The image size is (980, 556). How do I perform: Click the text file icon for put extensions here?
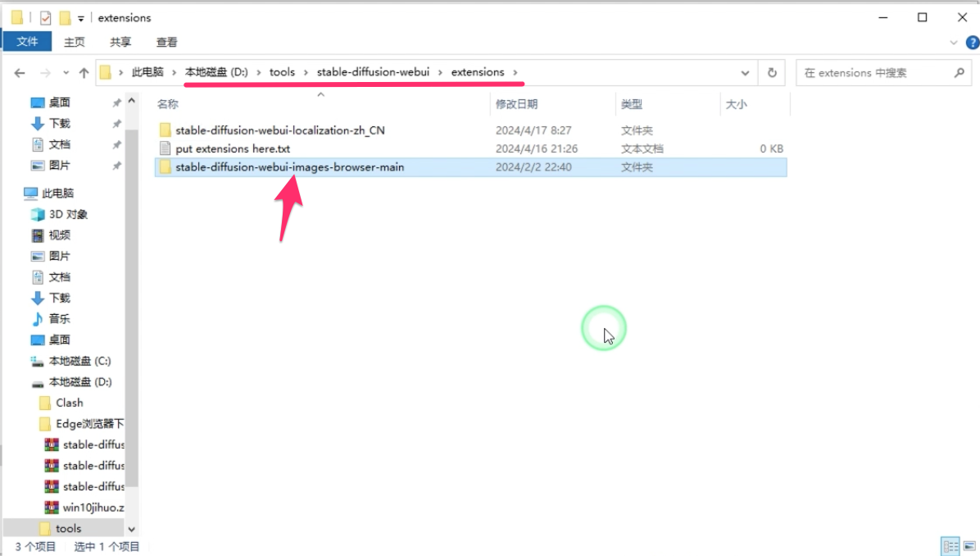[x=165, y=149]
